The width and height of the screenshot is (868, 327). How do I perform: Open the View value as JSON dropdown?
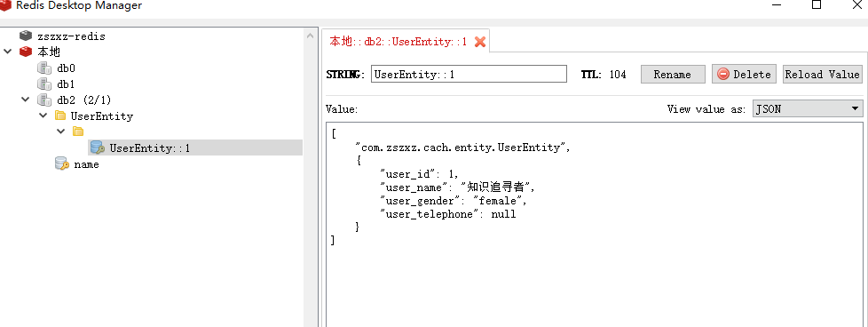point(807,109)
